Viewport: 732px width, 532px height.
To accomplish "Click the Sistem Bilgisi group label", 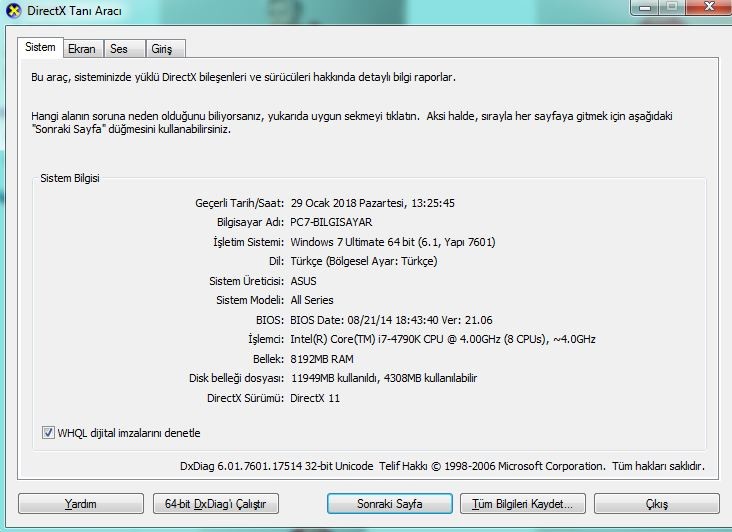I will 70,178.
